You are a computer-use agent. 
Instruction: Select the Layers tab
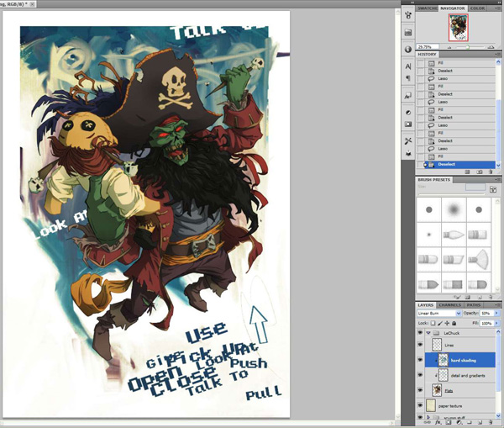(x=426, y=304)
